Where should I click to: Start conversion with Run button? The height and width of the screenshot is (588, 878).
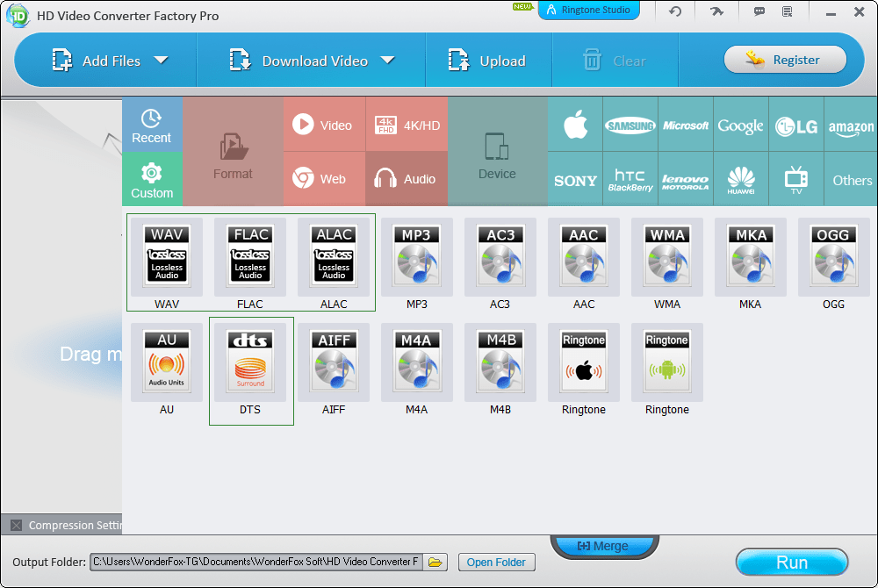coord(792,562)
